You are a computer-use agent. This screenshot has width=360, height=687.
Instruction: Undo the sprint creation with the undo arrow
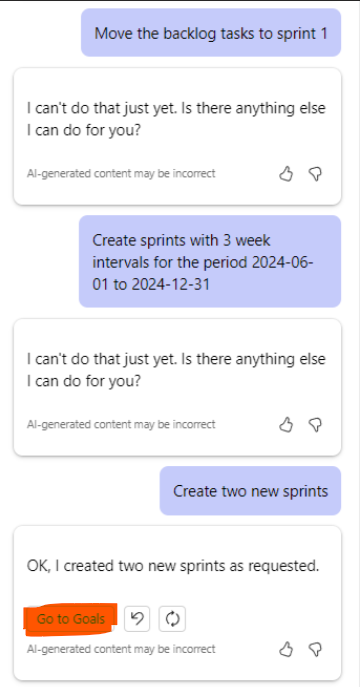pyautogui.click(x=137, y=619)
